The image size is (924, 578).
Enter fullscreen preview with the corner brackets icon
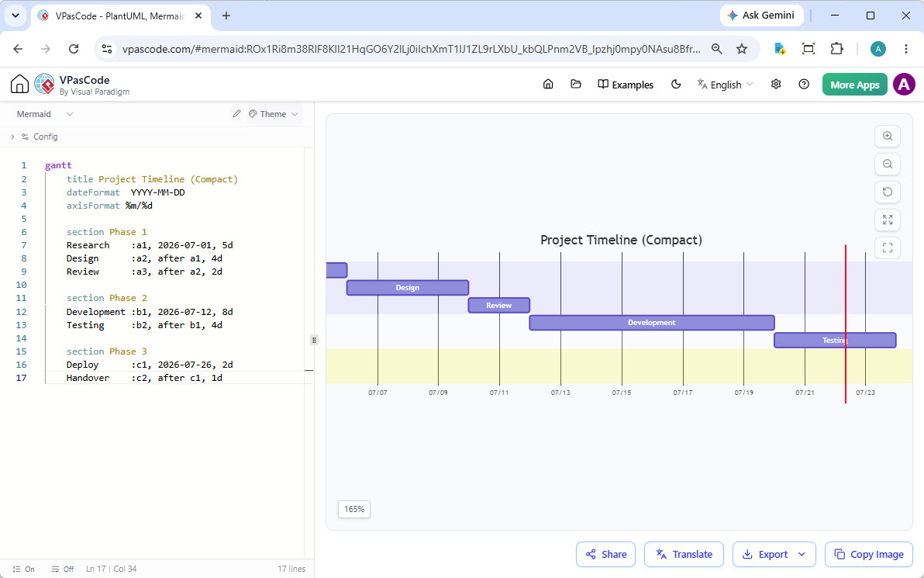click(888, 247)
